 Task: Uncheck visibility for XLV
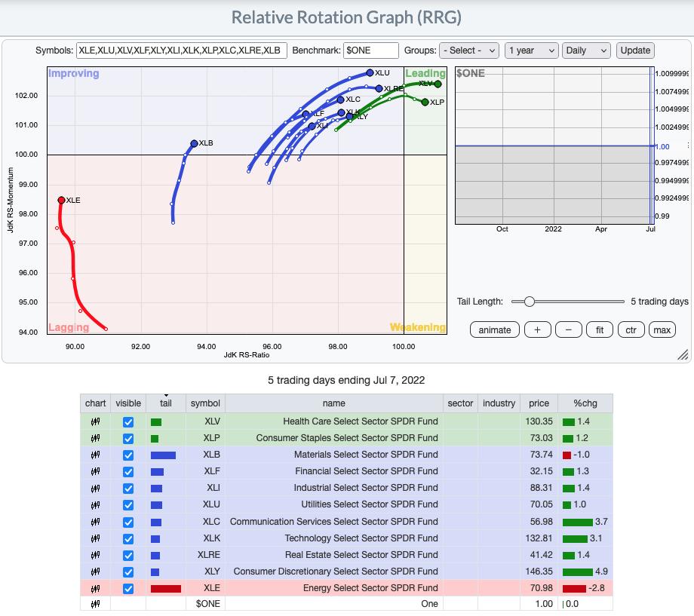click(128, 422)
